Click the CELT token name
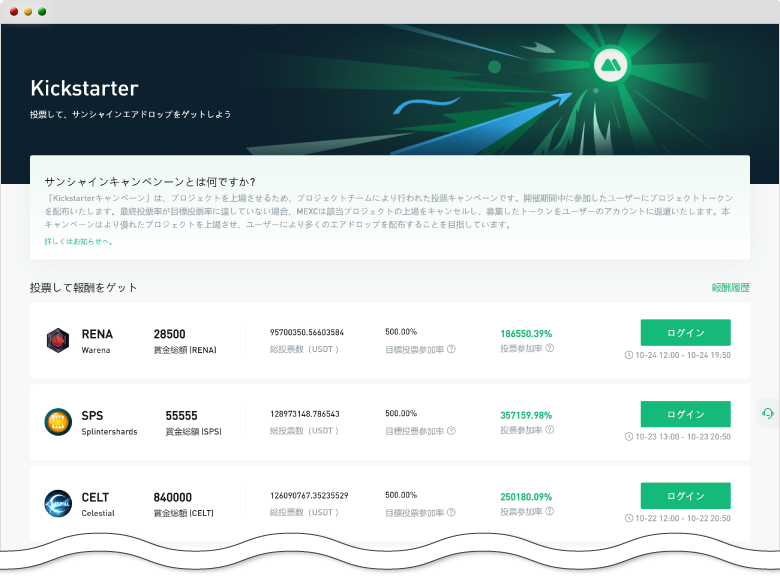Screen dimensions: 780x580 (95, 497)
